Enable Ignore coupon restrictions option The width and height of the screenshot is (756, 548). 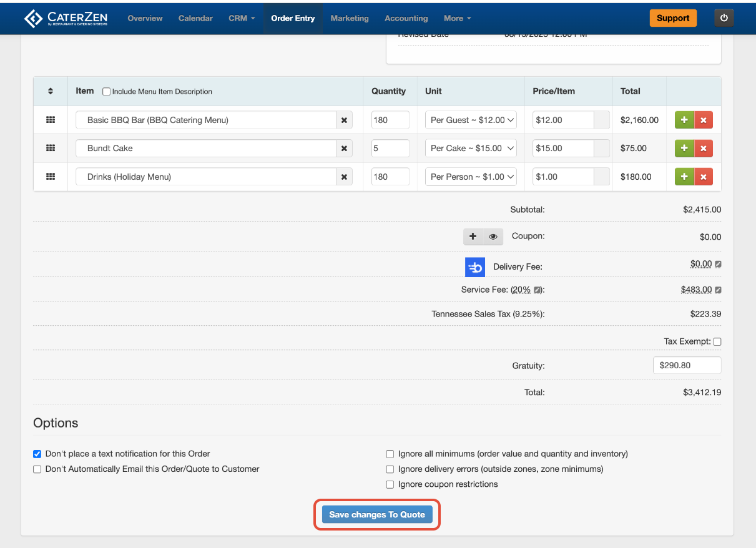(390, 484)
